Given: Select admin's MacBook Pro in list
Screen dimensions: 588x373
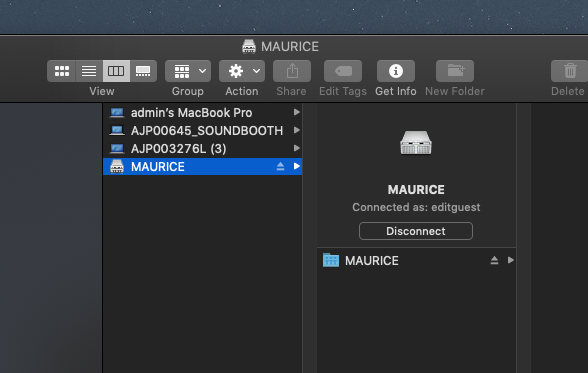Looking at the screenshot, I should coord(202,112).
